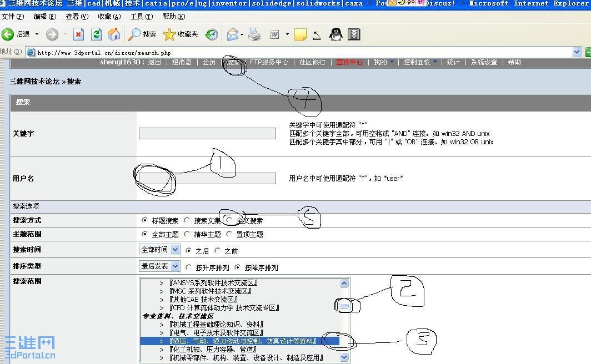Refresh the page with the green arrows icon
The width and height of the screenshot is (591, 364).
(x=97, y=34)
